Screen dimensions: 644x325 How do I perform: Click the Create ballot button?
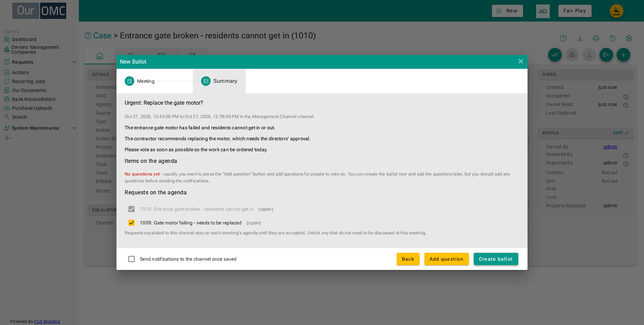[496, 259]
